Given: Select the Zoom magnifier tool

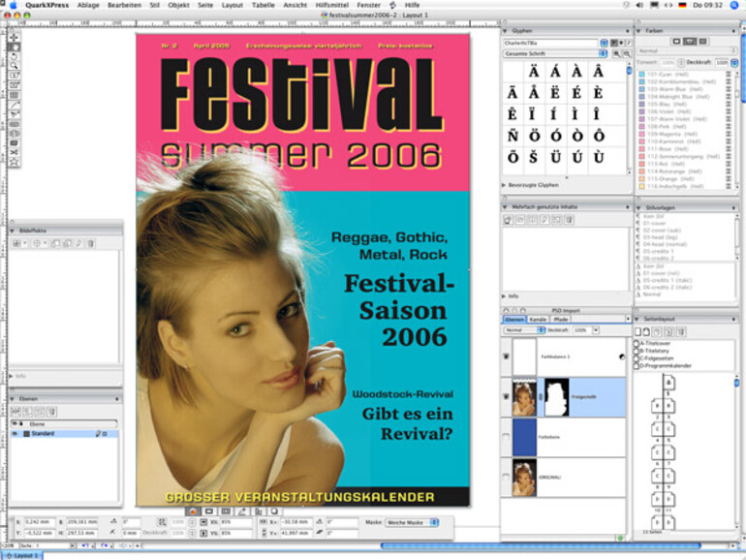Looking at the screenshot, I should (15, 66).
